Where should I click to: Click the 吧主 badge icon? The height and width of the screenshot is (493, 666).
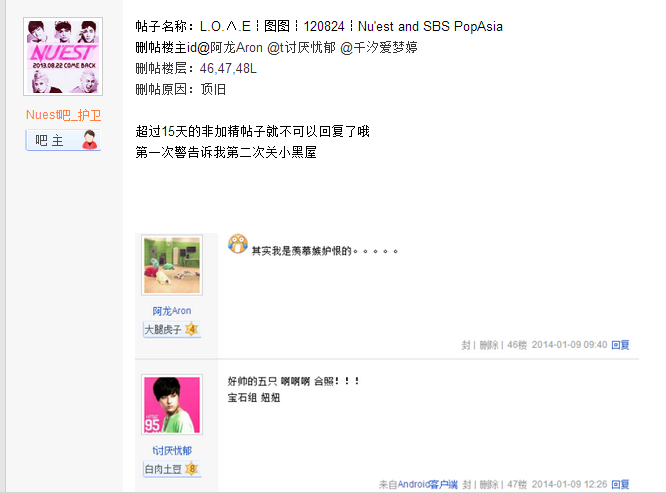(x=63, y=140)
